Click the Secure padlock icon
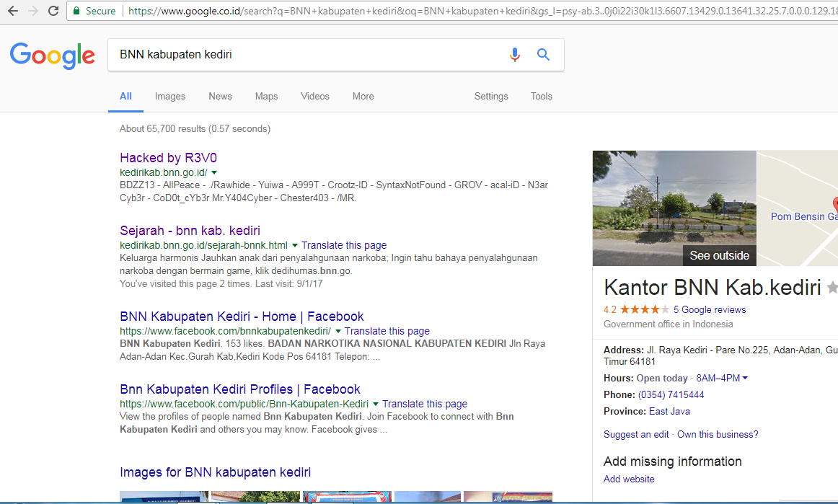Screen dimensions: 838x504 76,11
